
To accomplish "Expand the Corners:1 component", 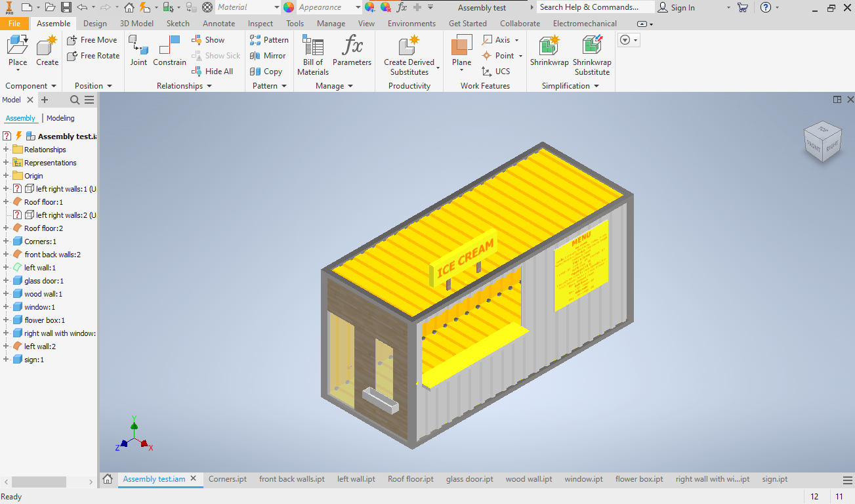I will pyautogui.click(x=6, y=241).
